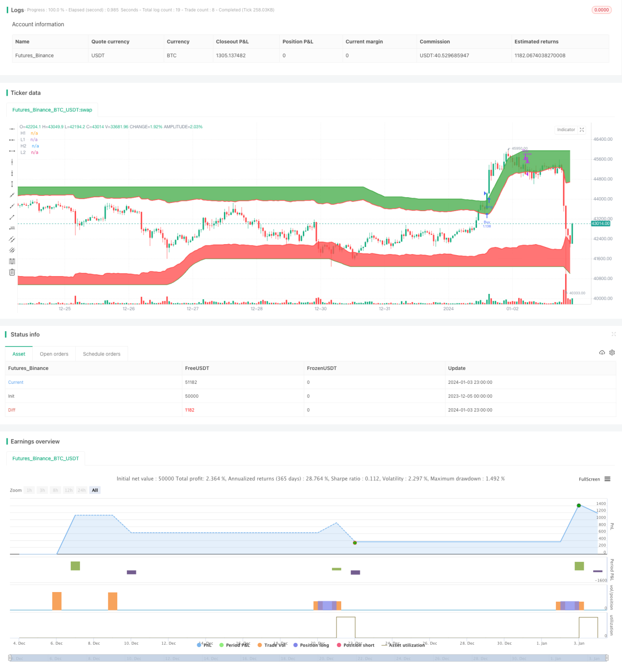This screenshot has width=622, height=672.
Task: Maximize the chart with the expand icon
Action: 582,130
